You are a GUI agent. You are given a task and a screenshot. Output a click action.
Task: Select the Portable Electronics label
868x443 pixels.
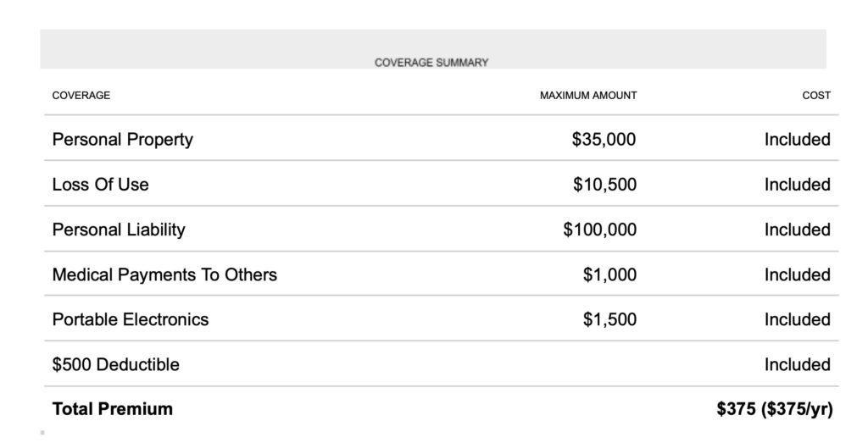coord(131,319)
